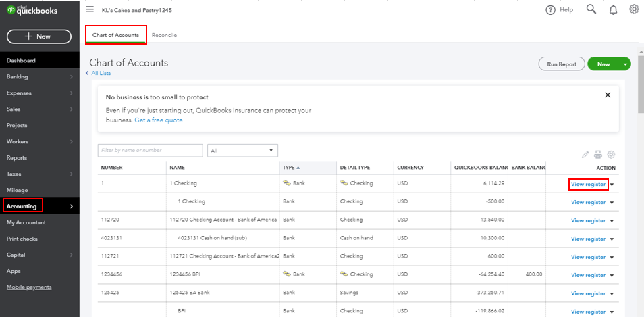Dismiss the insurance banner with X

tap(608, 95)
